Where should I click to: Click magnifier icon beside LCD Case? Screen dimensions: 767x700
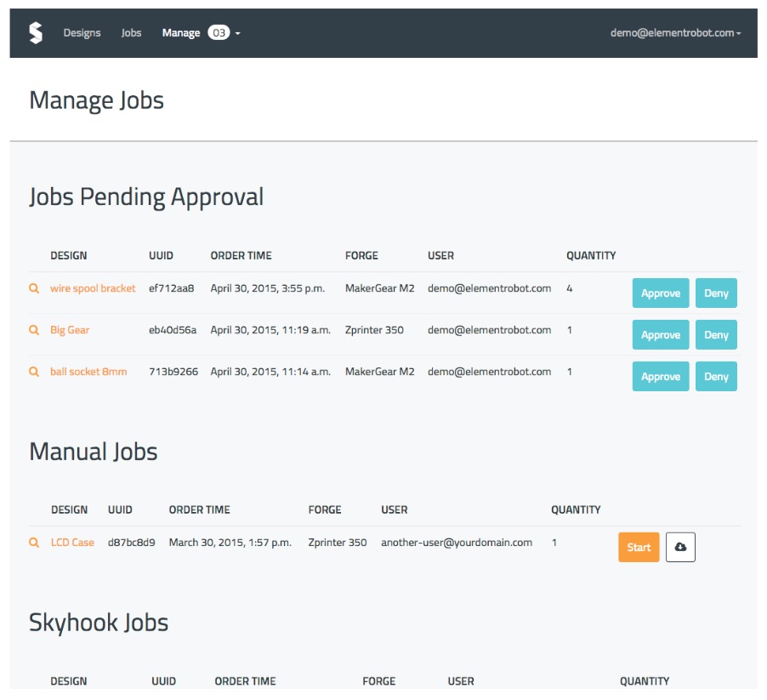click(34, 543)
